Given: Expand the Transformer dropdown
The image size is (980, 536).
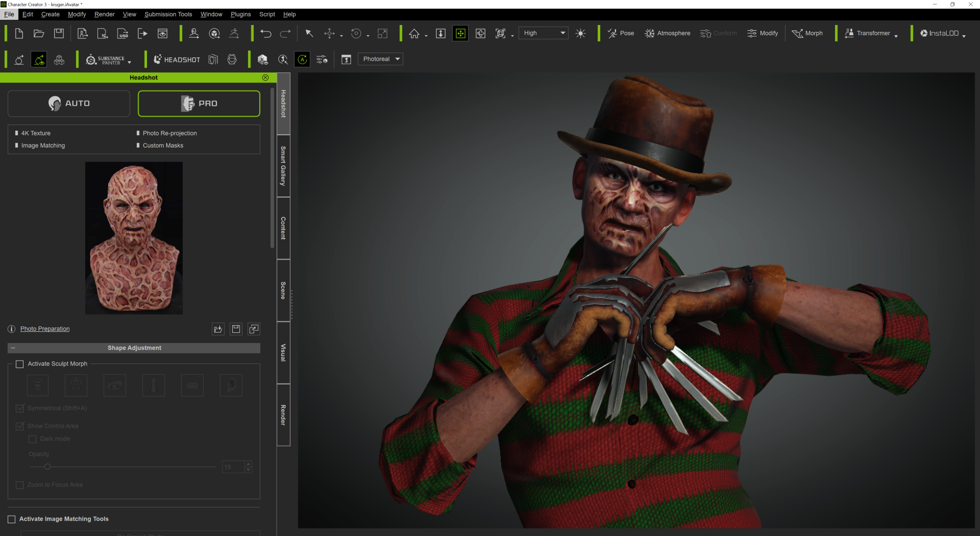Looking at the screenshot, I should point(896,35).
